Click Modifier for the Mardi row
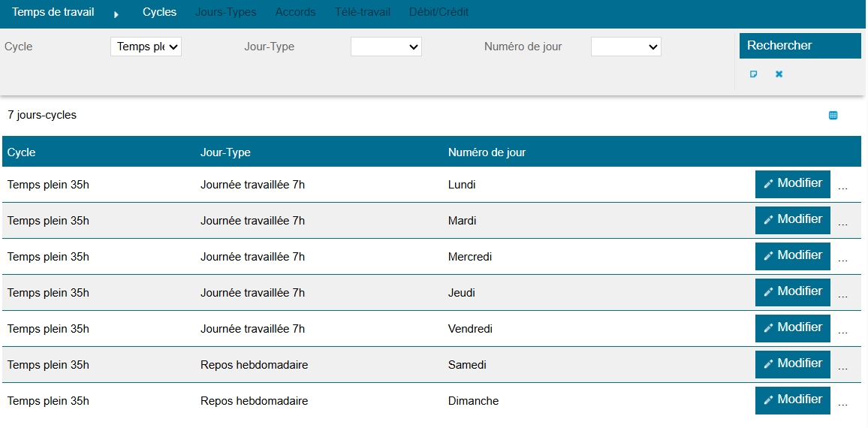 pos(792,220)
